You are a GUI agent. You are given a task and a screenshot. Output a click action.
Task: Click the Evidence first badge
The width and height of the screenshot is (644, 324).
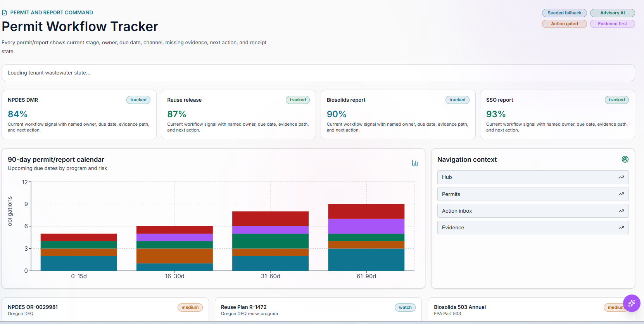[613, 24]
